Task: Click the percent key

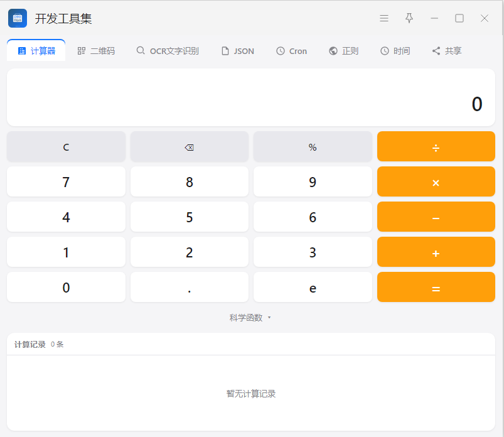Action: (313, 147)
